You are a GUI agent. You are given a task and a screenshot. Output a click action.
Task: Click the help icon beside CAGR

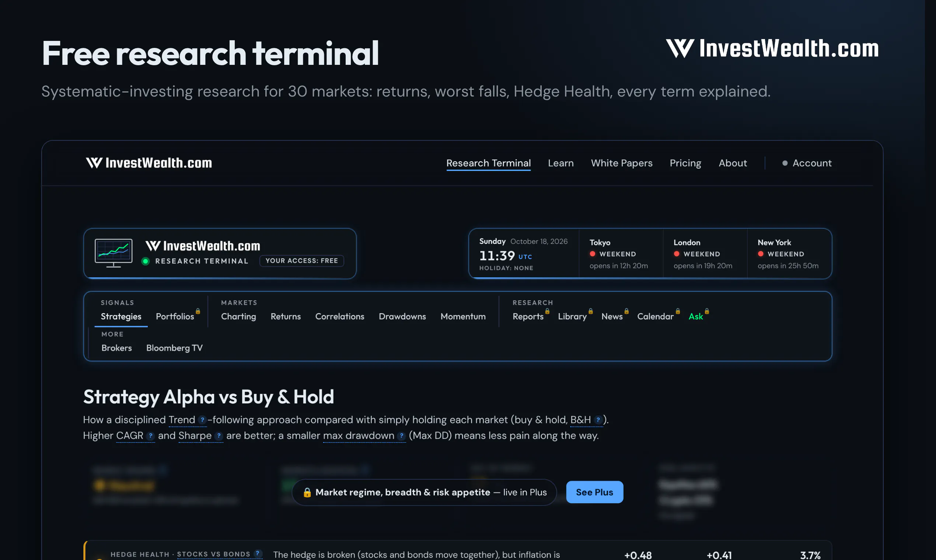(x=151, y=435)
